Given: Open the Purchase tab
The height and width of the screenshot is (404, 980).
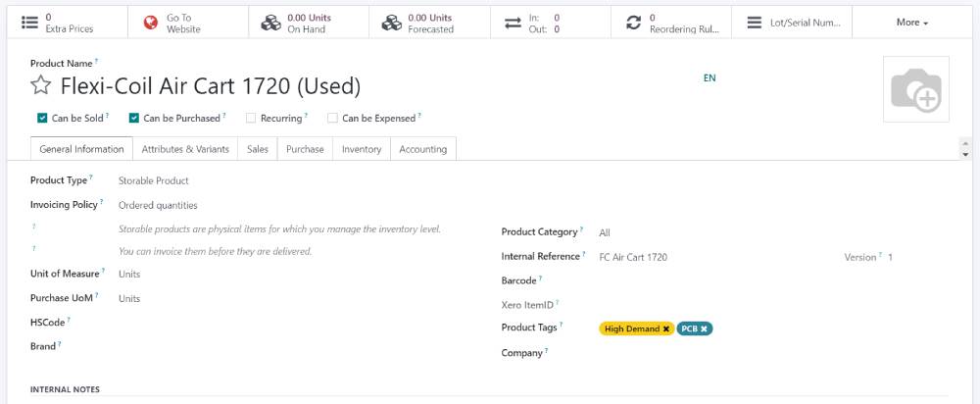Looking at the screenshot, I should point(305,149).
